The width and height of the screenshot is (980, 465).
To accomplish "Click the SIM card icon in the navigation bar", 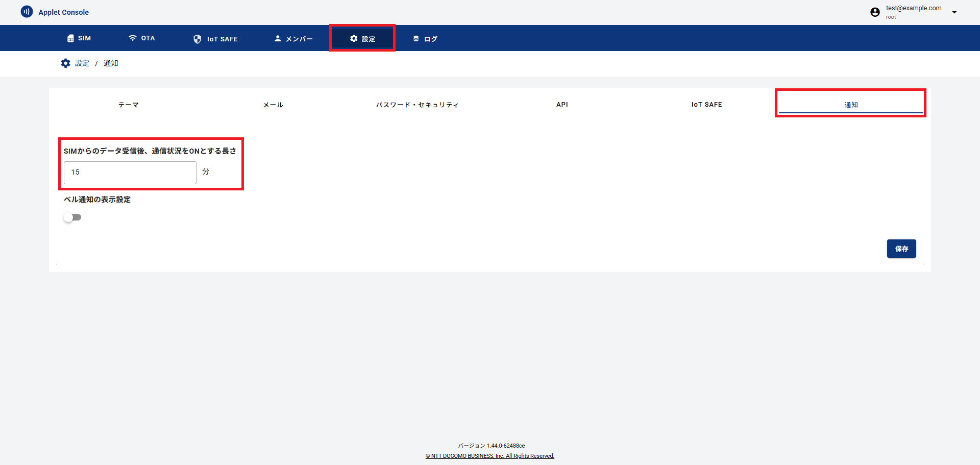I will click(70, 38).
